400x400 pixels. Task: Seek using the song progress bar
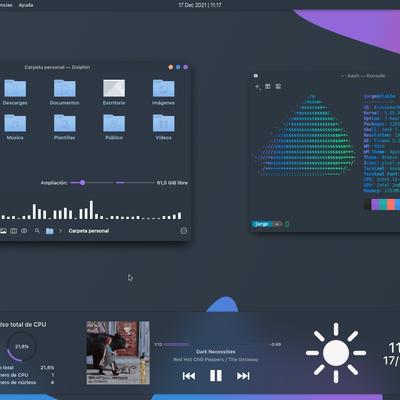[x=216, y=344]
